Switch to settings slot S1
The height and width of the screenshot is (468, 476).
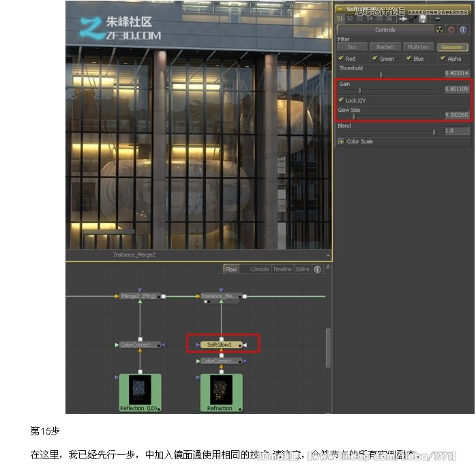[340, 19]
